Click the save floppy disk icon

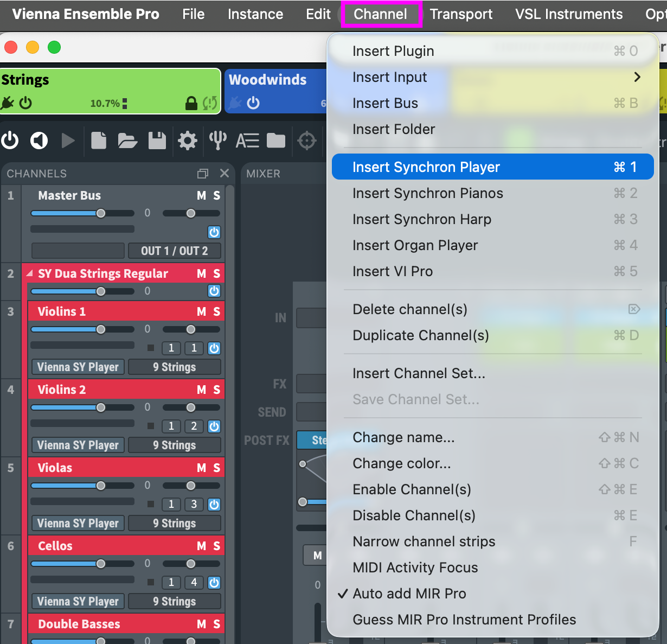pyautogui.click(x=157, y=141)
